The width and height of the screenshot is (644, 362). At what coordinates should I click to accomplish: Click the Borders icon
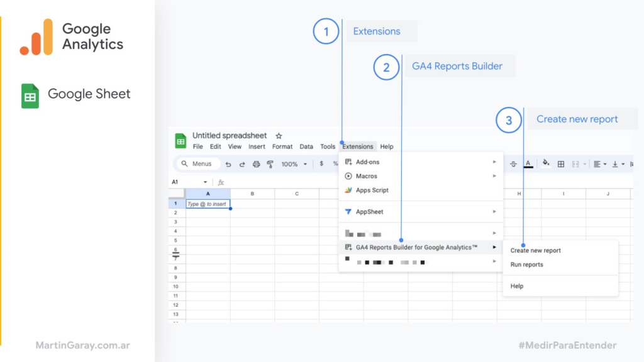click(x=560, y=164)
